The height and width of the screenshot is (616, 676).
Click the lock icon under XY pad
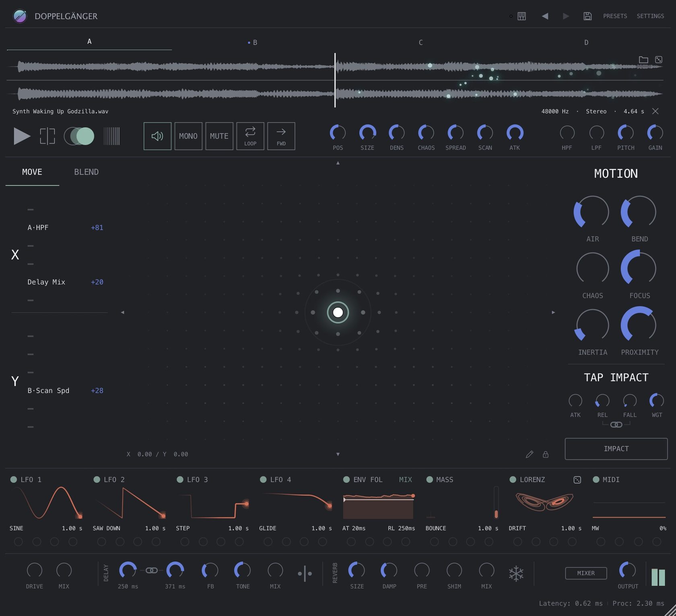point(546,454)
